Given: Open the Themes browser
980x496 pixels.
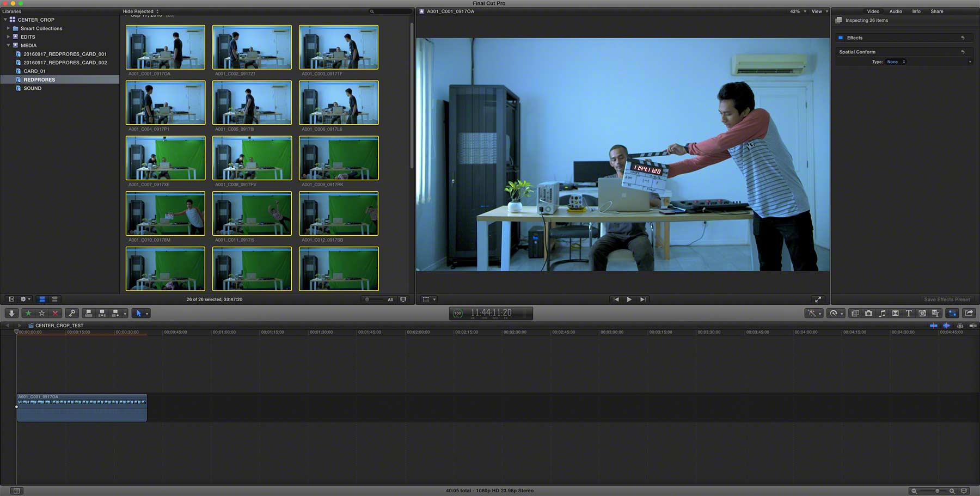Looking at the screenshot, I should pos(935,313).
